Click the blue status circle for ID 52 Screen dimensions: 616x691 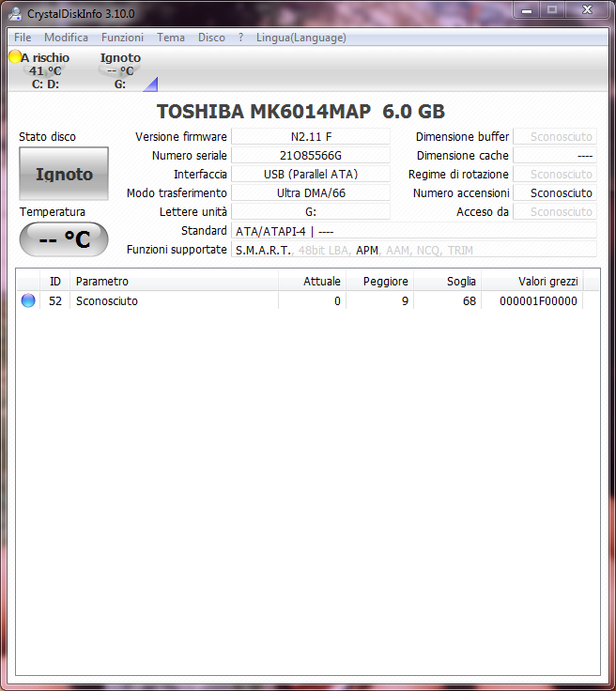(x=28, y=301)
